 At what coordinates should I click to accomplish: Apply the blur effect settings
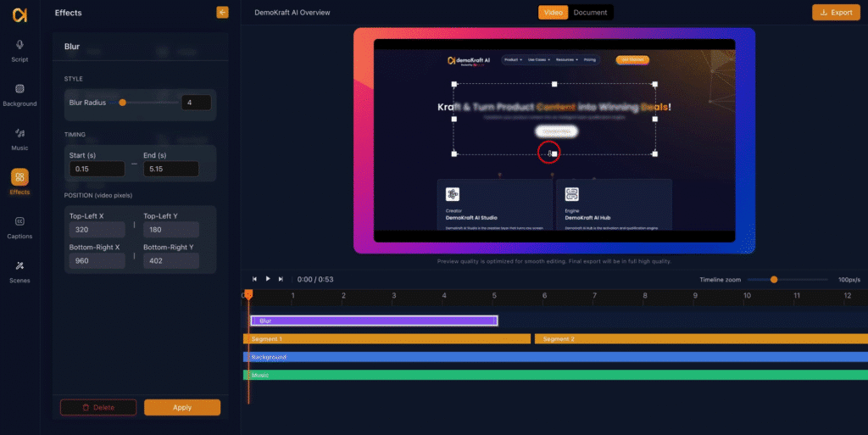coord(182,408)
